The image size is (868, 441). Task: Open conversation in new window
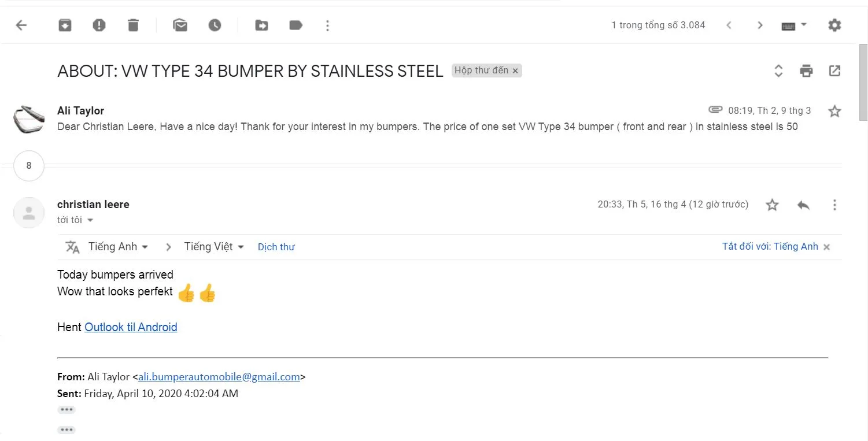click(834, 71)
